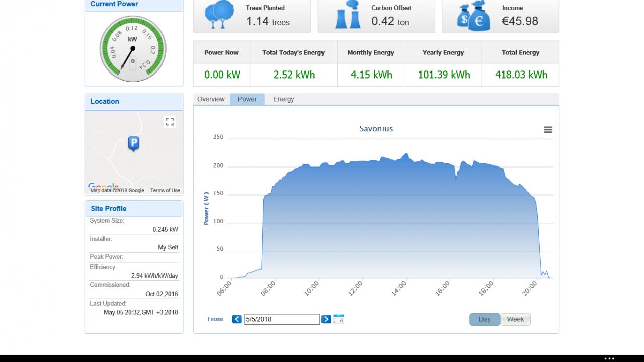
Task: Click the 101.39 kWh yearly energy value
Action: coord(444,75)
